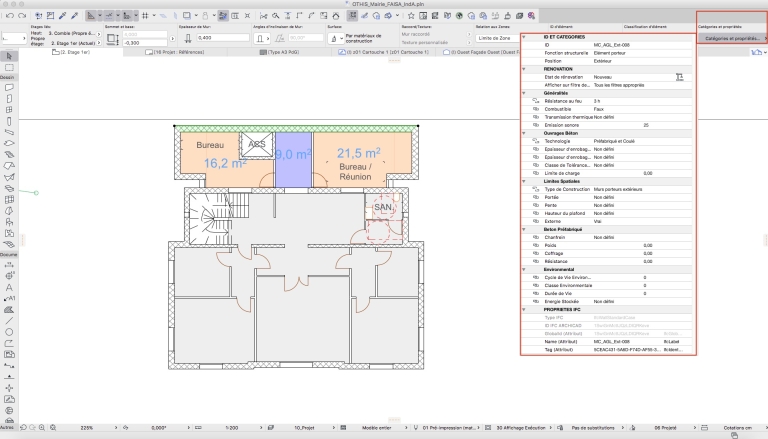This screenshot has width=768, height=439.
Task: Select the Stair tool
Action: point(9,155)
